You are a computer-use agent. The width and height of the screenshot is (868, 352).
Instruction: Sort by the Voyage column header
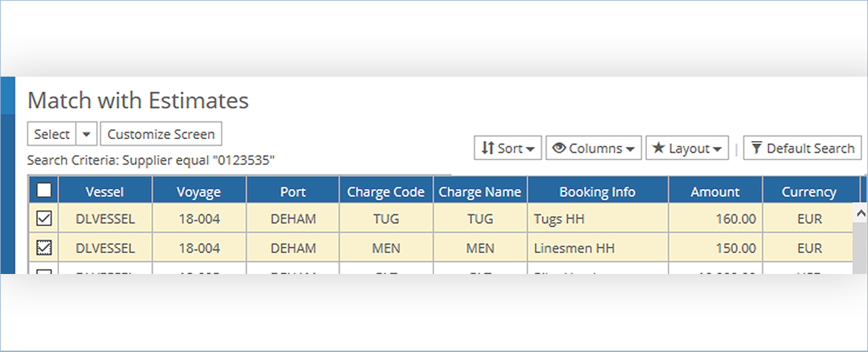point(199,191)
